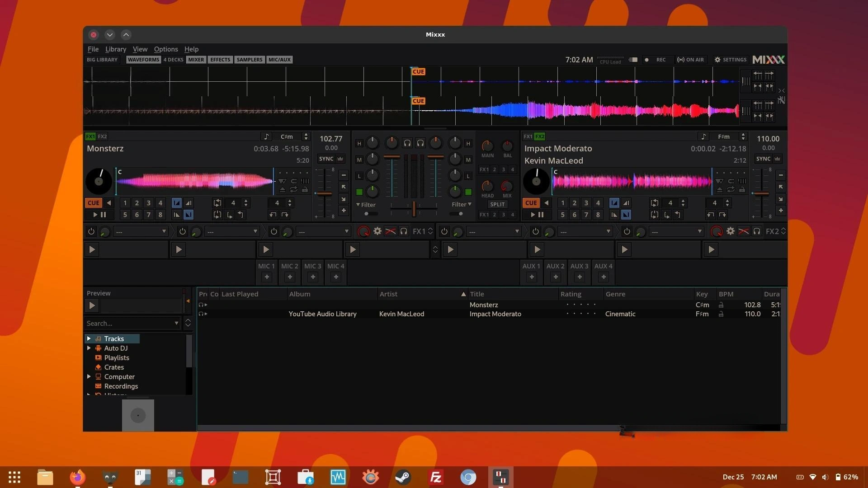Viewport: 868px width, 488px height.
Task: Click the left channel volume fader
Action: click(x=392, y=157)
